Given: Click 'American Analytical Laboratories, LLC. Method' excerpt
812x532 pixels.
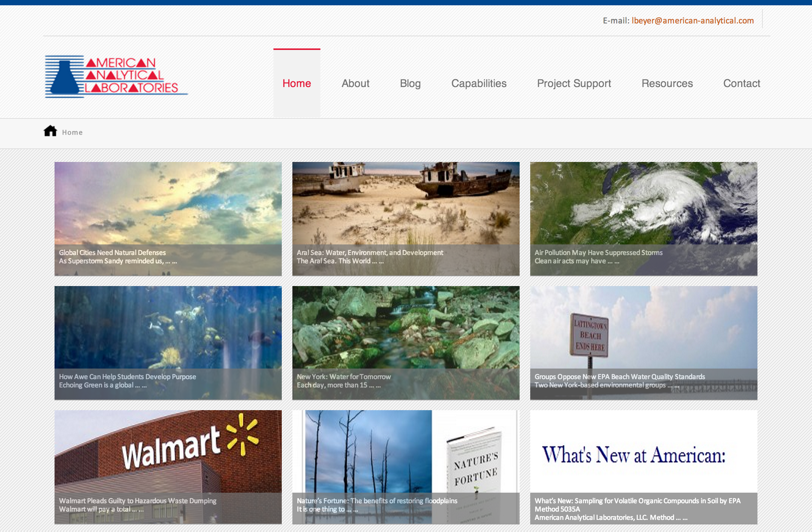Looking at the screenshot, I should tap(611, 517).
